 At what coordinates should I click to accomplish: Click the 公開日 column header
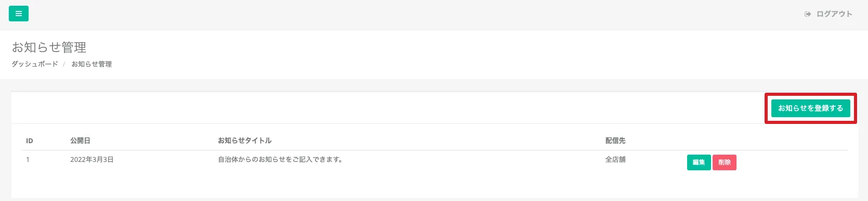pyautogui.click(x=80, y=141)
